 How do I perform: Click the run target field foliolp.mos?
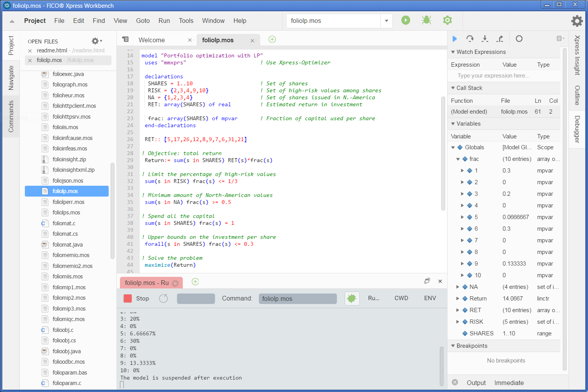coord(333,21)
